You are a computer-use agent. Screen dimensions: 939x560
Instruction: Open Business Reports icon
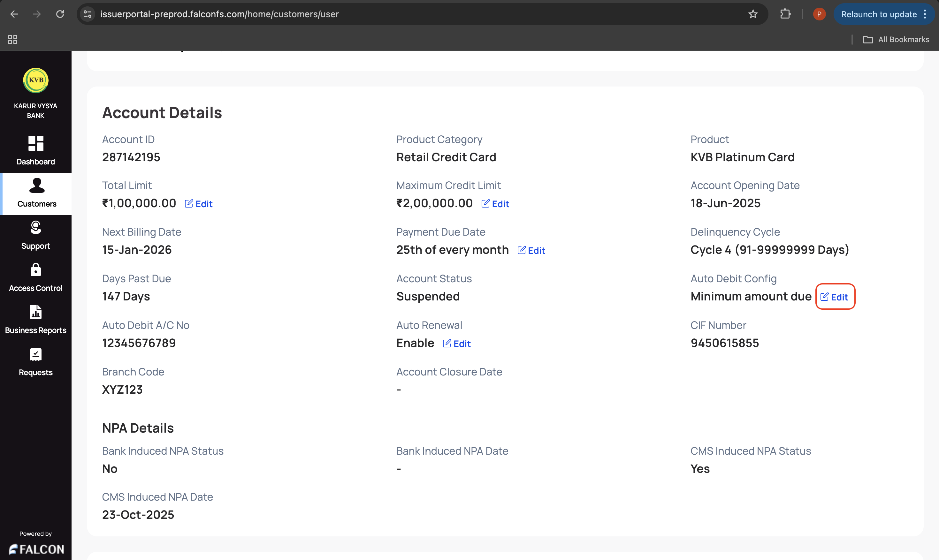point(36,312)
